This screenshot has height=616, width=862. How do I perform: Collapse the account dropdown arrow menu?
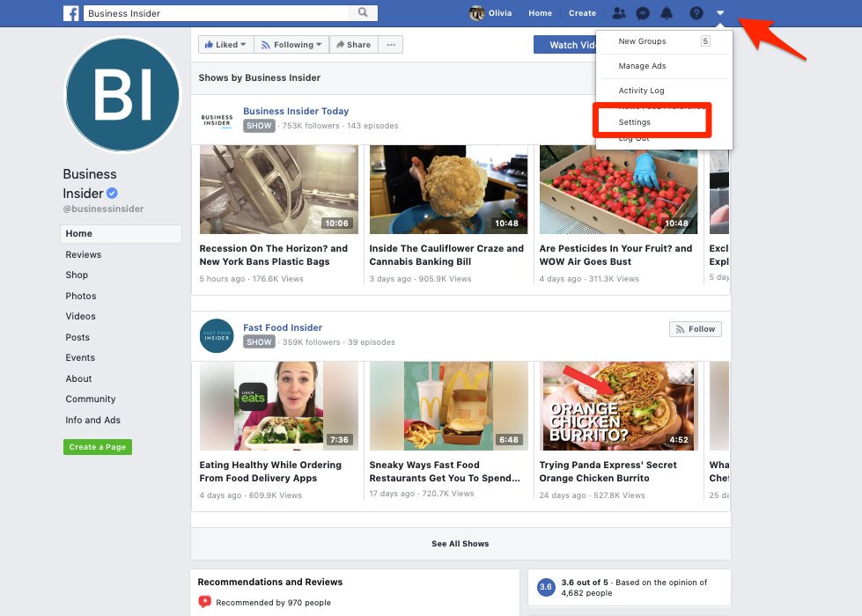point(720,13)
